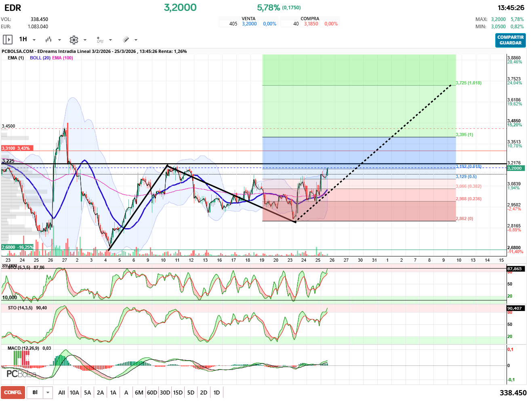Toggle the EMA (100) indicator label
532x401 pixels.
click(63, 58)
